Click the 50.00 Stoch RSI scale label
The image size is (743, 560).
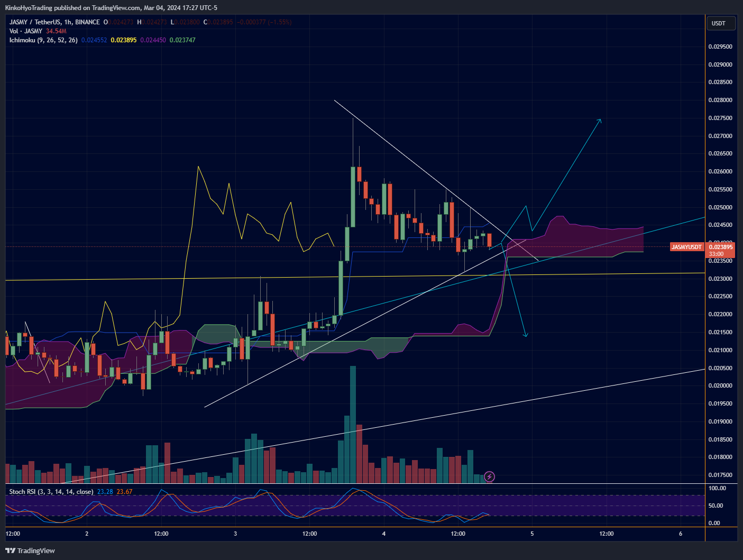716,506
